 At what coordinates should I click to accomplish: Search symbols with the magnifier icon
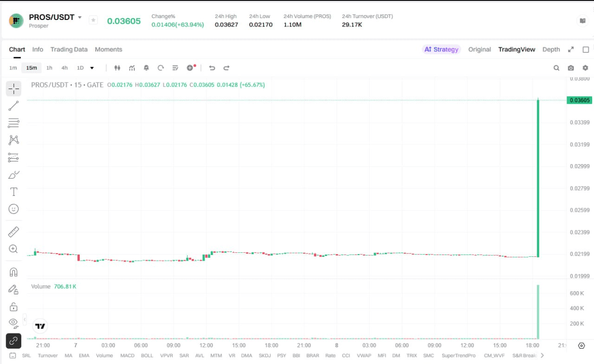(x=556, y=68)
